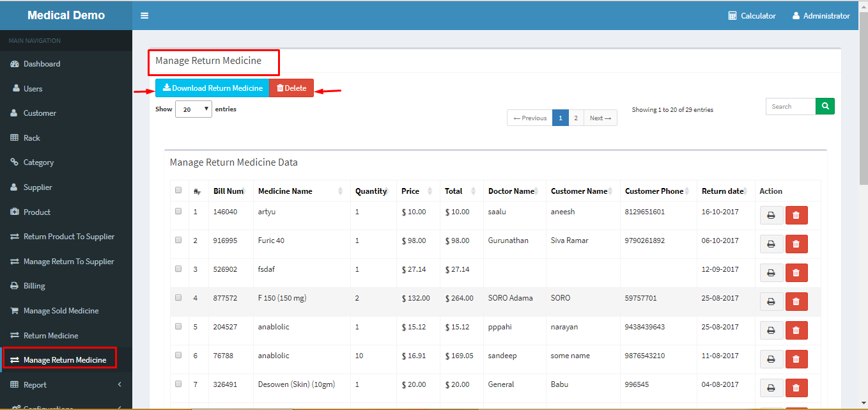Open Supplier in the sidebar
Screen dimensions: 868x410
pos(66,187)
